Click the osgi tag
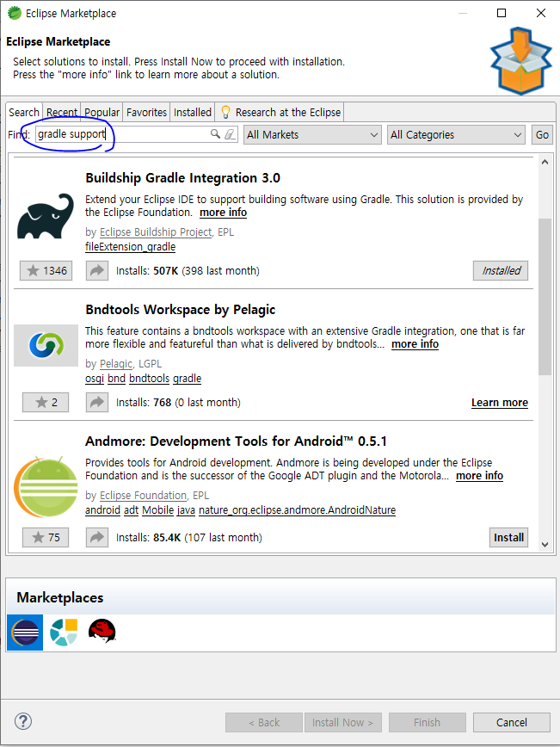 click(x=95, y=379)
